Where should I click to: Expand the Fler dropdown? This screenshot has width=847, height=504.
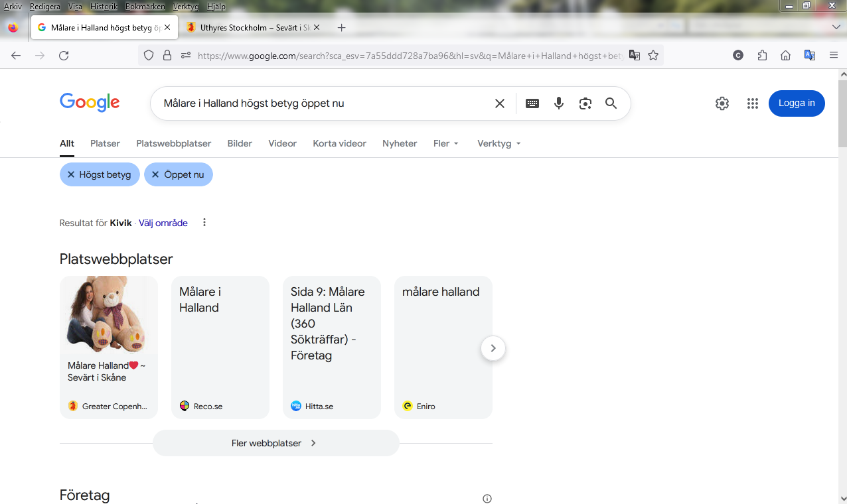point(446,143)
